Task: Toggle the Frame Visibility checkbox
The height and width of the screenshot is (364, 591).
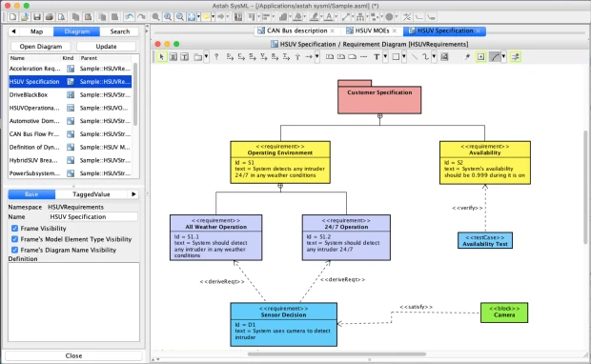Action: click(14, 229)
